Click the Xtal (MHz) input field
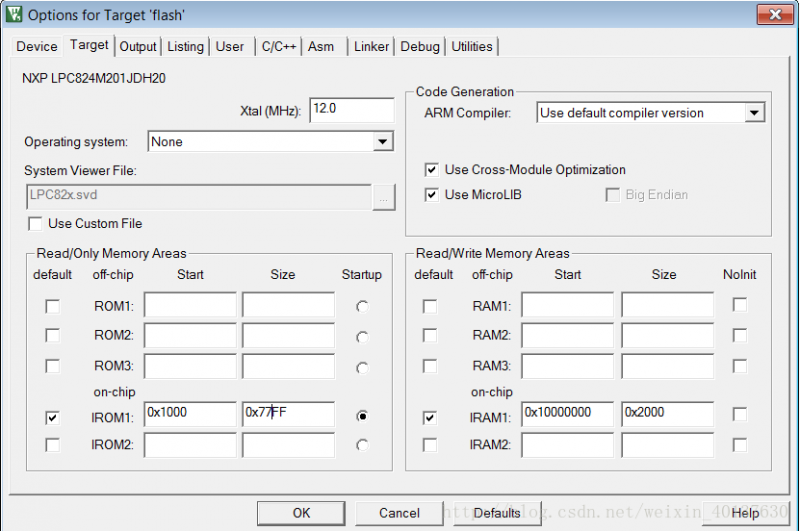 click(x=351, y=110)
